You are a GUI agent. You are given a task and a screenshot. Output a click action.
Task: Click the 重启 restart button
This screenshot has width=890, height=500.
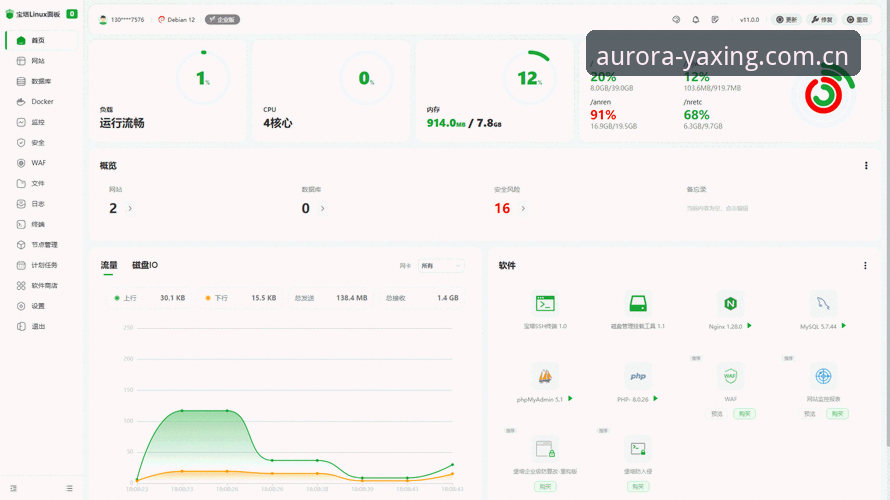pyautogui.click(x=857, y=19)
